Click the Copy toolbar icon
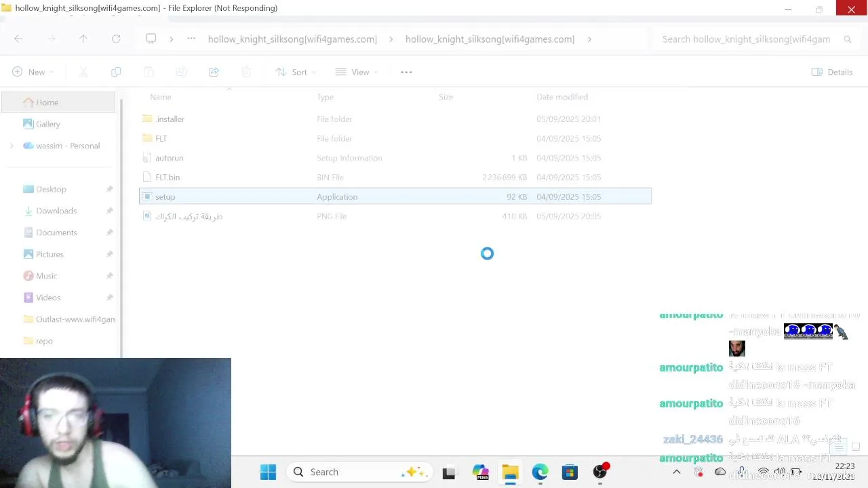 pyautogui.click(x=116, y=72)
